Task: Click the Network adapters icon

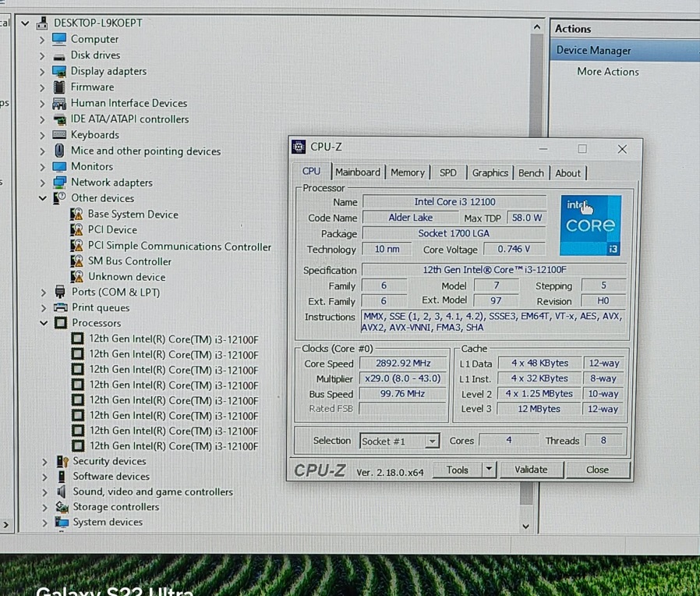Action: pyautogui.click(x=59, y=183)
